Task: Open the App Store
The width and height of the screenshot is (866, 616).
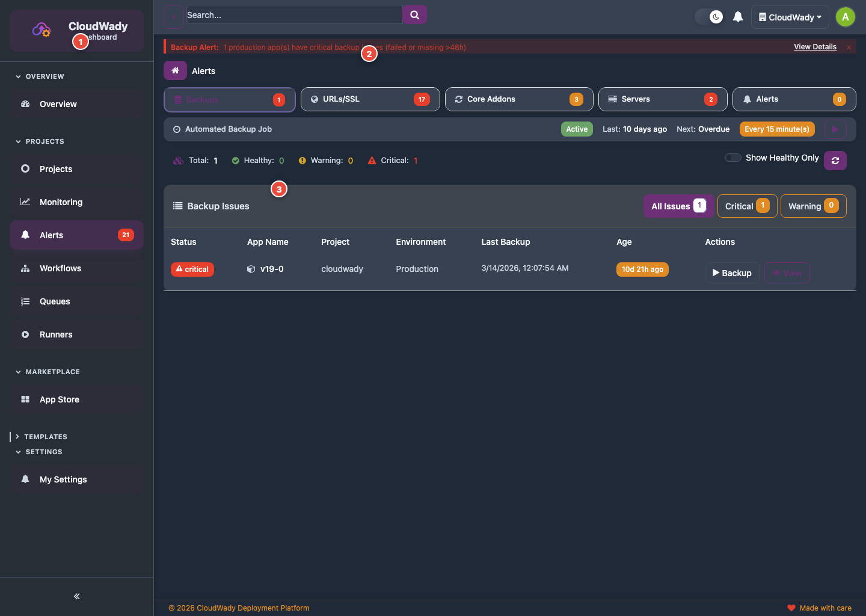Action: 58,399
